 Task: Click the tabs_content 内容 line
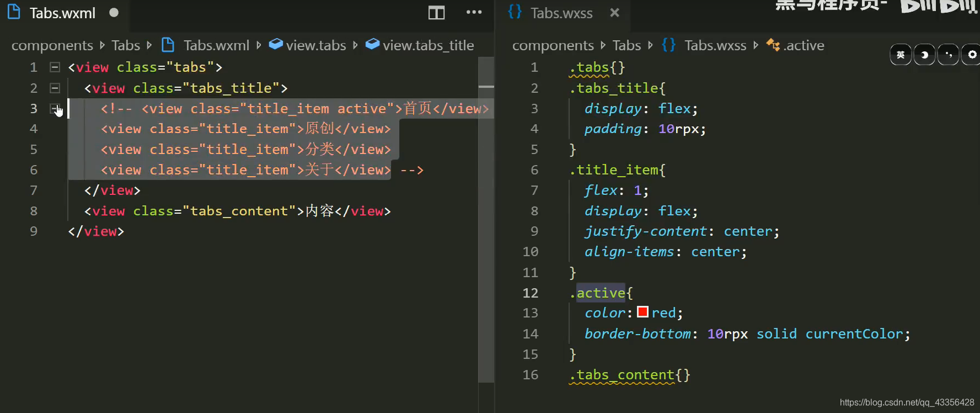(x=238, y=211)
